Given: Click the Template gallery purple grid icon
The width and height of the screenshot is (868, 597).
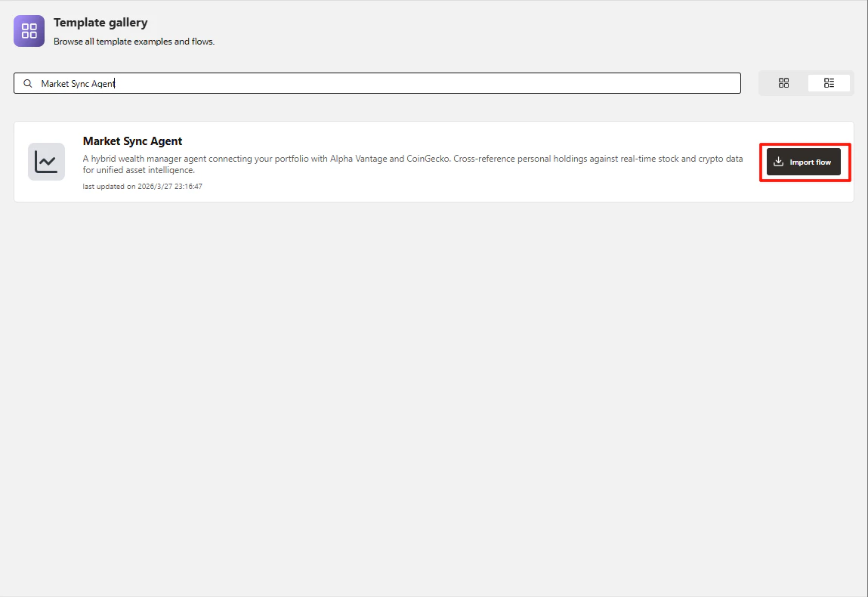Looking at the screenshot, I should (x=29, y=31).
